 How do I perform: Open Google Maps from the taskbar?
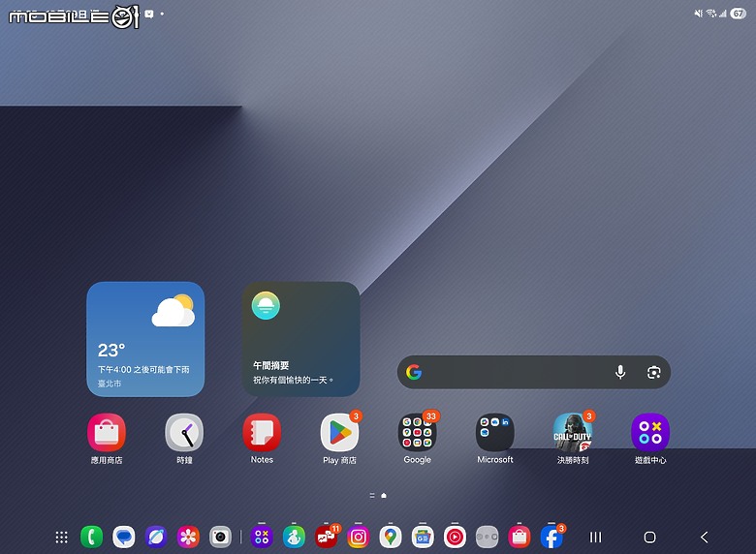[391, 537]
